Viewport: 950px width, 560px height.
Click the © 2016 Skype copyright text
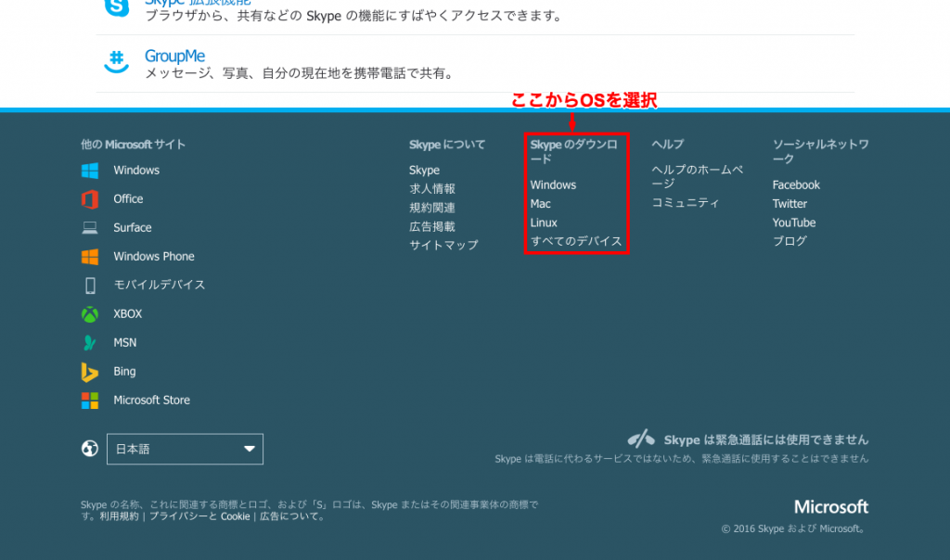pos(795,528)
